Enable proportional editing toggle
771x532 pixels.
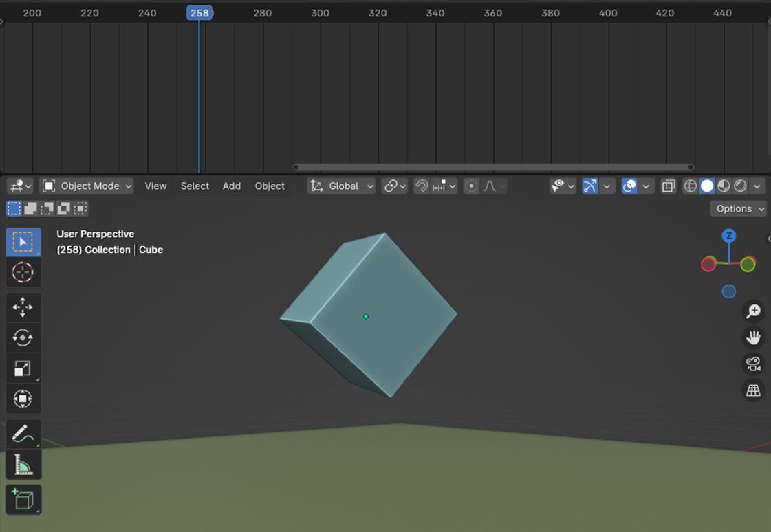[x=471, y=186]
